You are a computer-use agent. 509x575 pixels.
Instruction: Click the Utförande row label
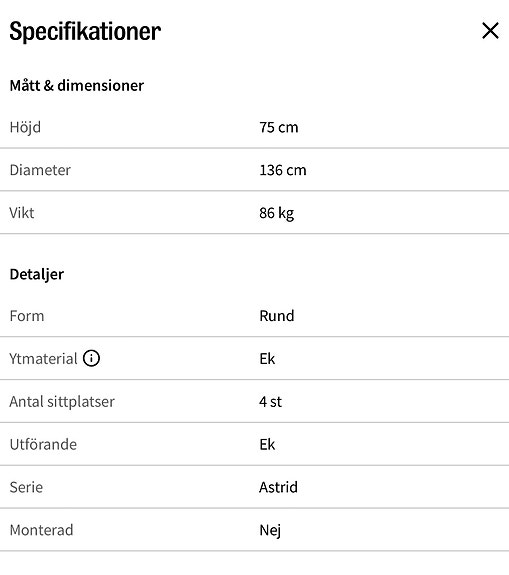click(x=43, y=444)
